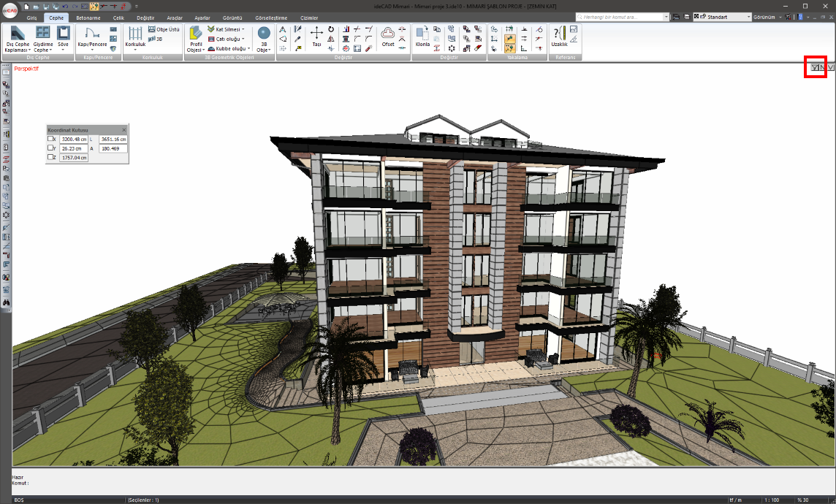The height and width of the screenshot is (504, 836).
Task: Switch to the Çizimler ribbon tab
Action: click(x=309, y=18)
